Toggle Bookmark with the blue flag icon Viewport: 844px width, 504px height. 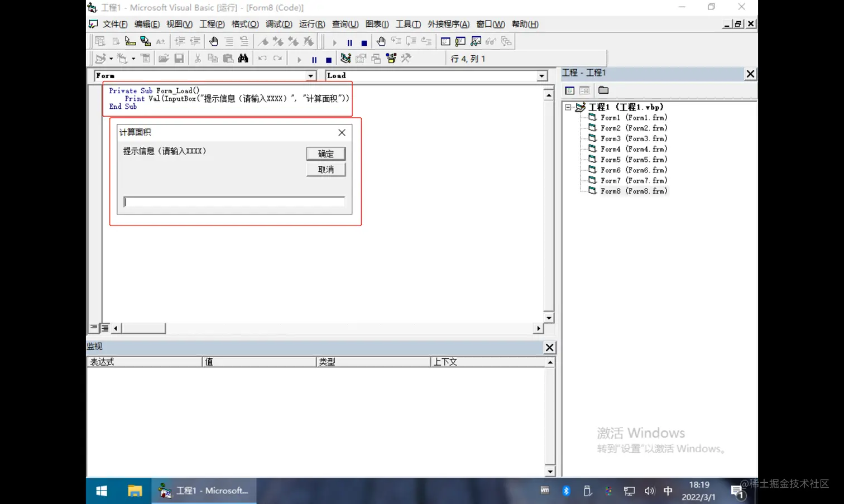tap(263, 41)
